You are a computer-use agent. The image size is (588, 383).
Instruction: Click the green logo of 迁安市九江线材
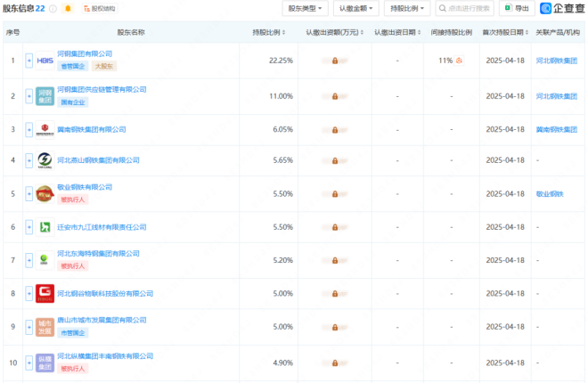(45, 227)
